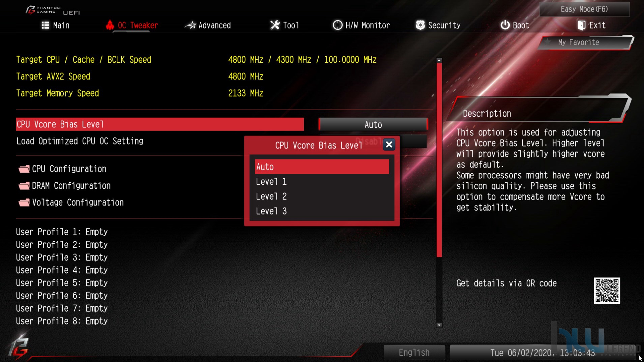The width and height of the screenshot is (644, 362).
Task: Choose Level 3 Vcore bias option
Action: point(322,211)
